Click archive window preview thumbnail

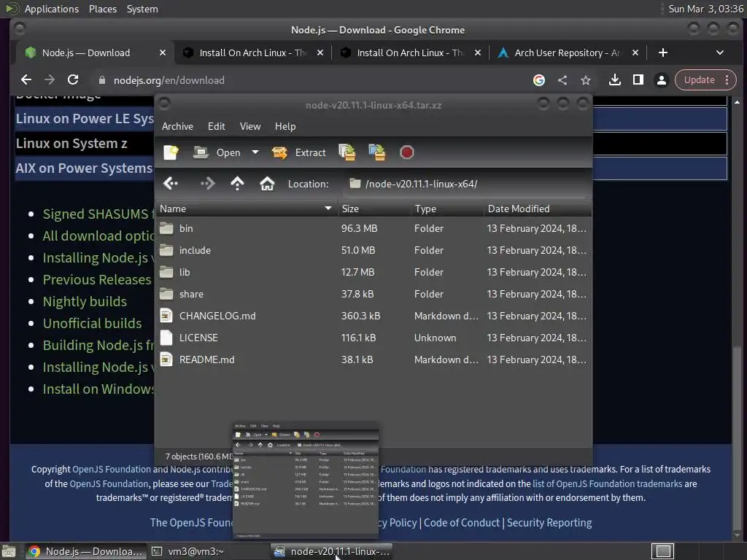[x=306, y=480]
